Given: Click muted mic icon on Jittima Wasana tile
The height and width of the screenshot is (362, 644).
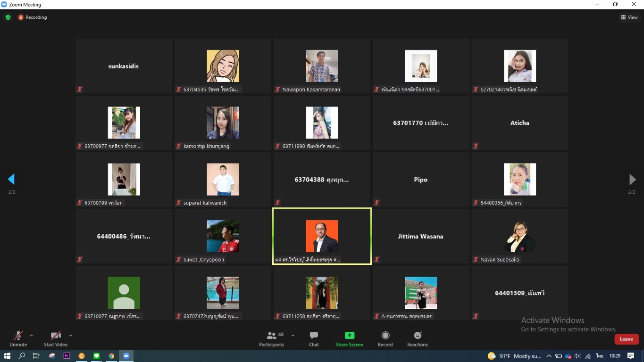Looking at the screenshot, I should pos(376,259).
